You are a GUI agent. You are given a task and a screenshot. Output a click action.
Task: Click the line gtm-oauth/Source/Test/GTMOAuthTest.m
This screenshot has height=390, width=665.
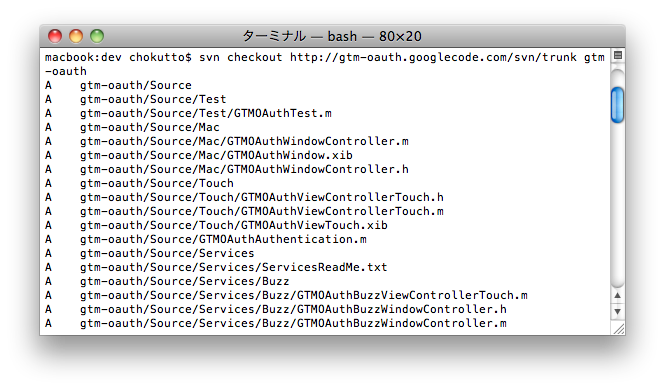click(188, 113)
